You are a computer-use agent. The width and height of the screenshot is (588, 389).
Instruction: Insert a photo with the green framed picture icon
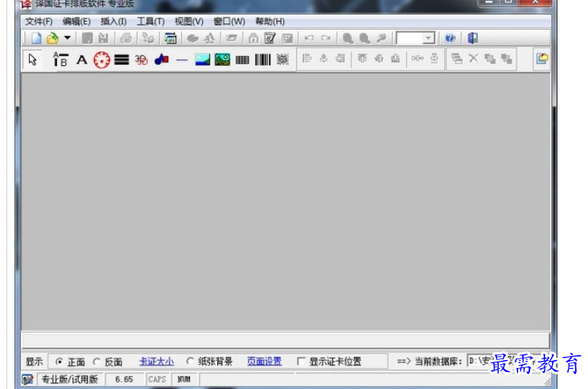point(222,59)
